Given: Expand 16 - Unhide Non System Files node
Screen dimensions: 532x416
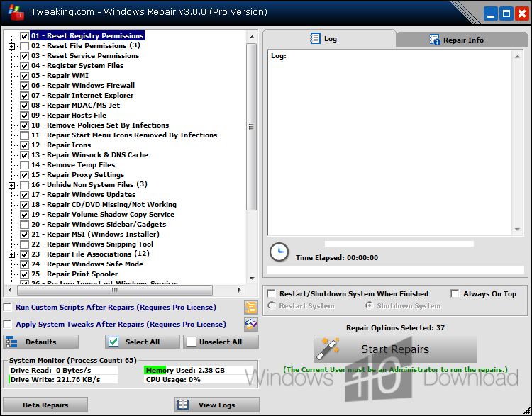Looking at the screenshot, I should tap(11, 185).
